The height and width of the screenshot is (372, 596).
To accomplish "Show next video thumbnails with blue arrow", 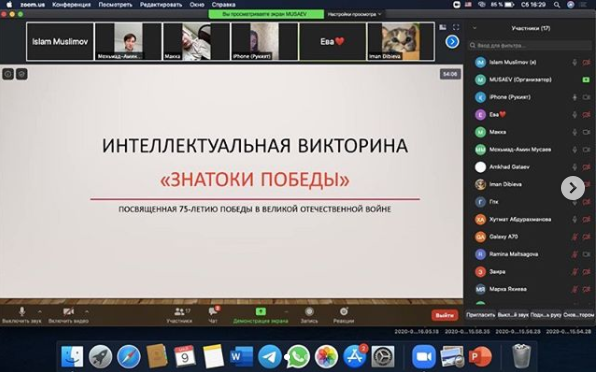I will [x=452, y=42].
